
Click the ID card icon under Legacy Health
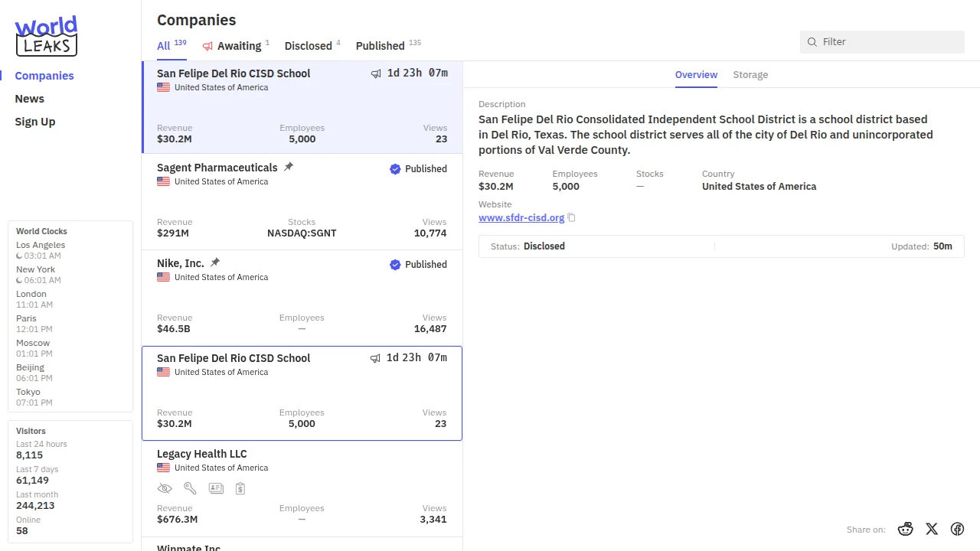[216, 488]
